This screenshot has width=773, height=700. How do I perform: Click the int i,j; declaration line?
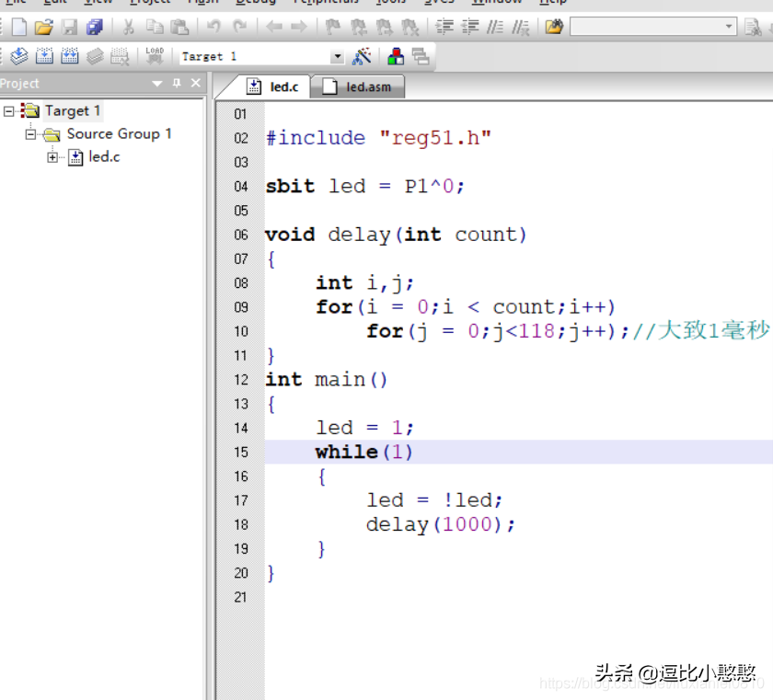pos(364,283)
